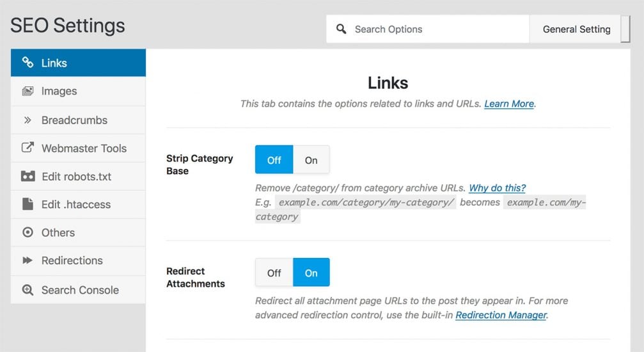Click the chain Links icon in sidebar

tap(27, 63)
